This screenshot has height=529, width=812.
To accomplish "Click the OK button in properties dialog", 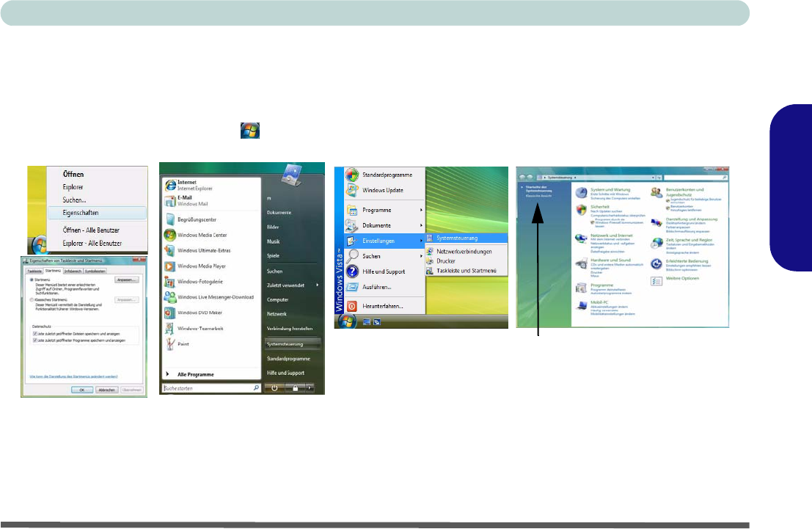I will click(81, 390).
